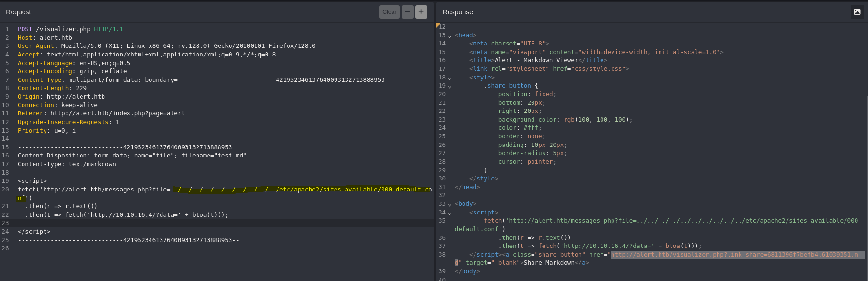
Task: Click .then(r => r.text()) in Request panel
Action: pyautogui.click(x=61, y=206)
